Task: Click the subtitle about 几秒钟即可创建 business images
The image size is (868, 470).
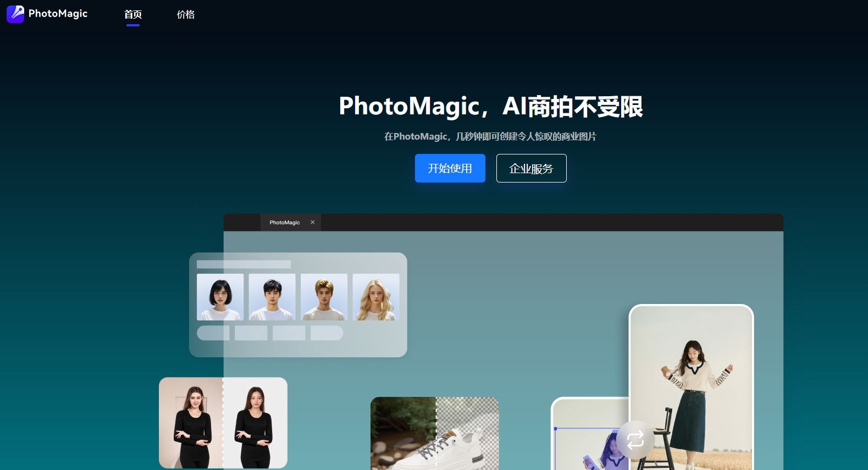Action: pyautogui.click(x=490, y=136)
